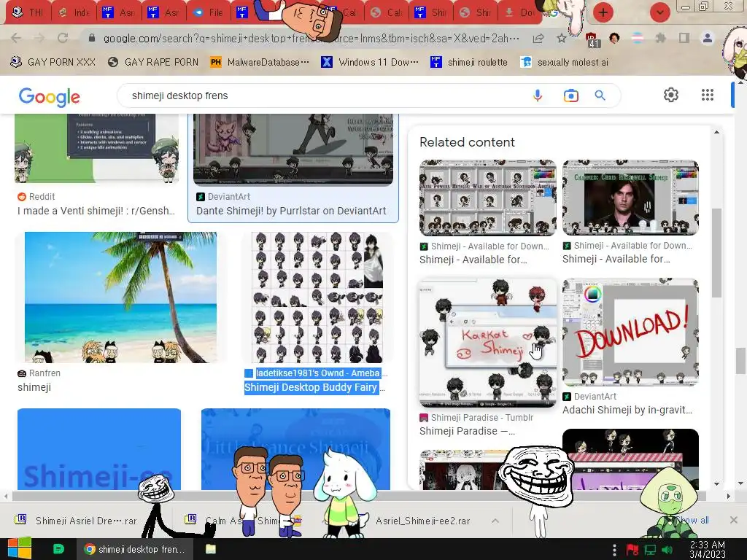Open the Reddit Venti shimeji result
747x560 pixels.
[x=97, y=211]
